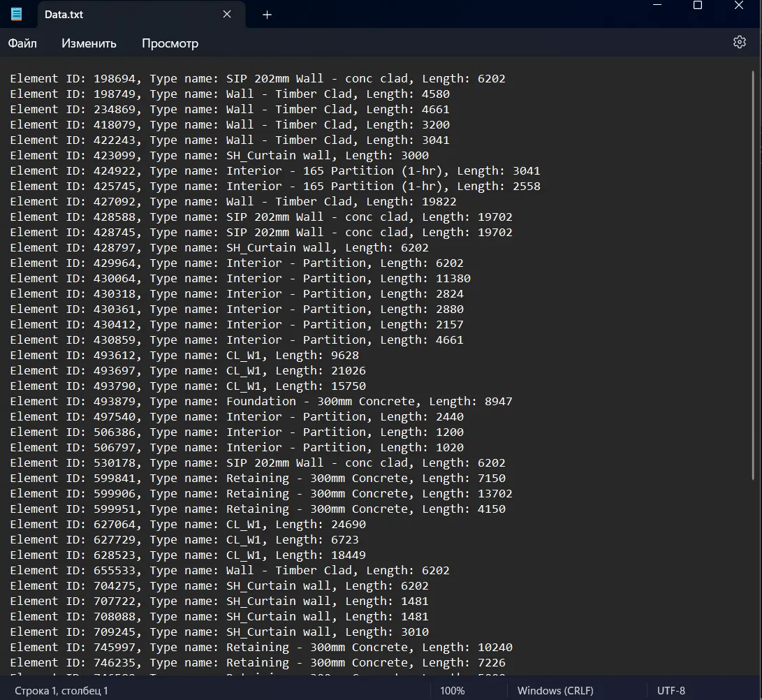
Task: Place cursor on Element ID 198694 line
Action: tap(258, 79)
